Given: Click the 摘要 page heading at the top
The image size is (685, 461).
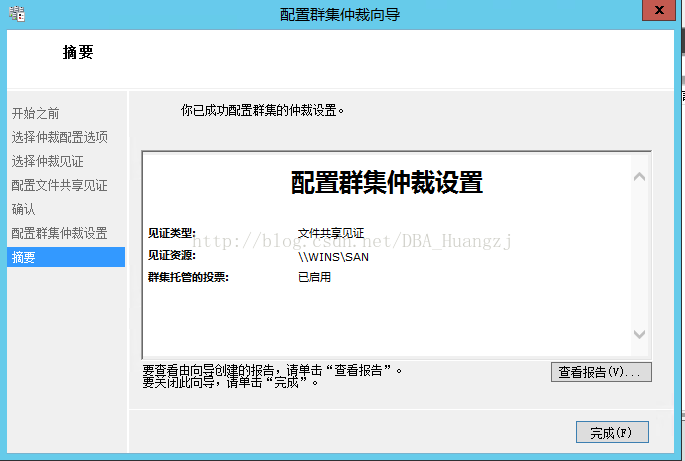Looking at the screenshot, I should click(78, 52).
